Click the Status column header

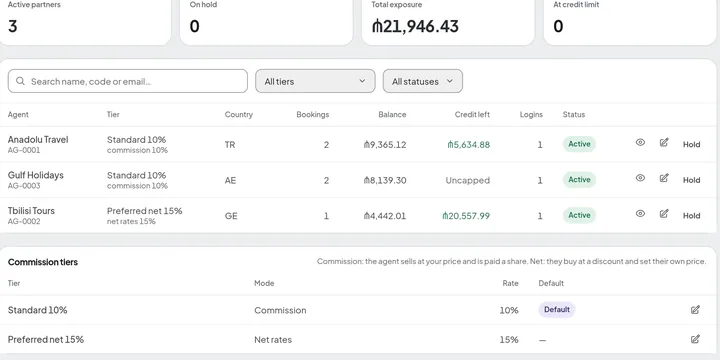(574, 114)
